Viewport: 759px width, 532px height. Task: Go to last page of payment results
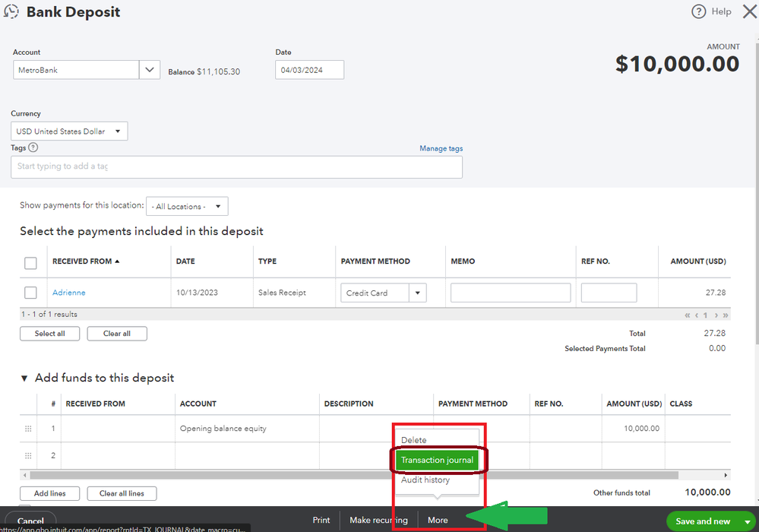(725, 315)
